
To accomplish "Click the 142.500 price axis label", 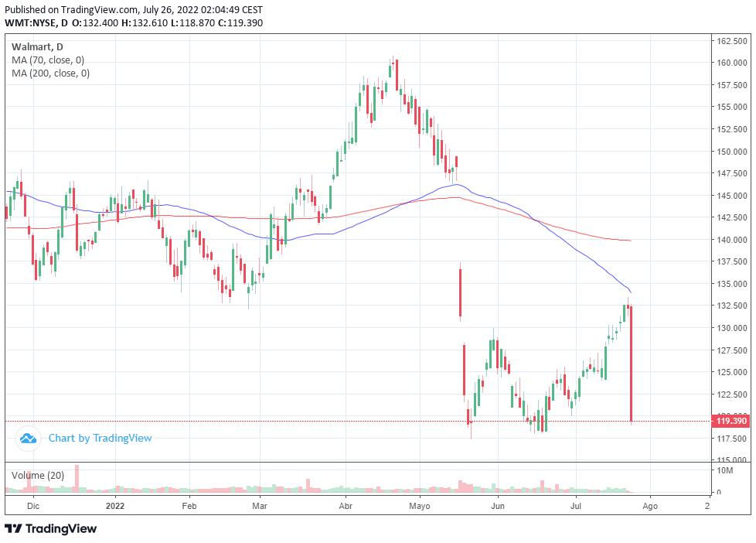I will tap(732, 217).
